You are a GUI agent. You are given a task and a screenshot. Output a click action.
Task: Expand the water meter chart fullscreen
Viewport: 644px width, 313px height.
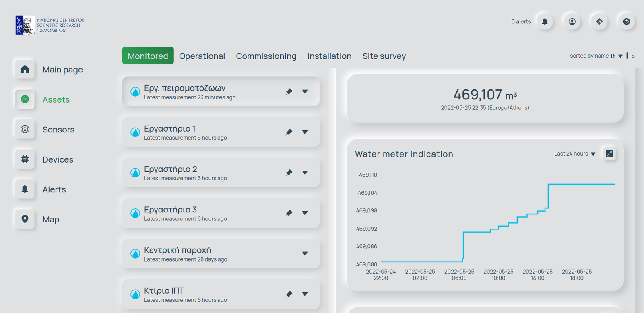pyautogui.click(x=609, y=154)
